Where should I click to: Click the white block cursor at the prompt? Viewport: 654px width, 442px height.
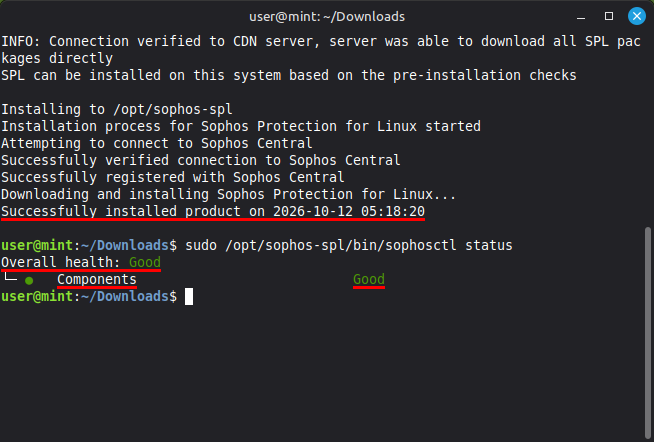point(189,297)
